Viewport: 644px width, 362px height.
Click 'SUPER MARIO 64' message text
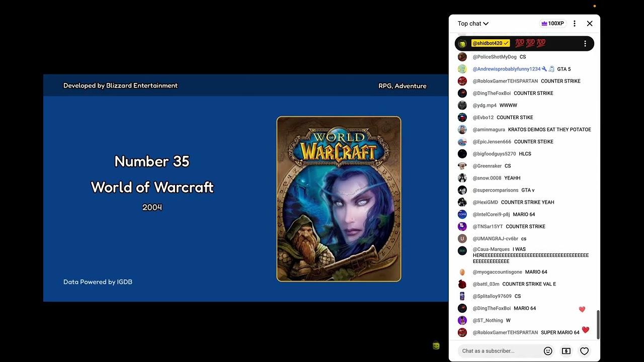[x=560, y=332]
